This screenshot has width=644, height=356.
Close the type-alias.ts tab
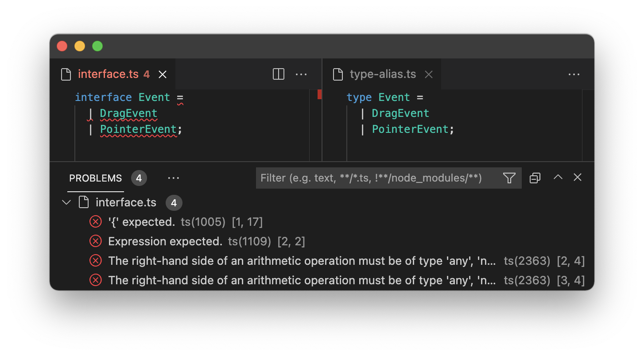coord(429,74)
